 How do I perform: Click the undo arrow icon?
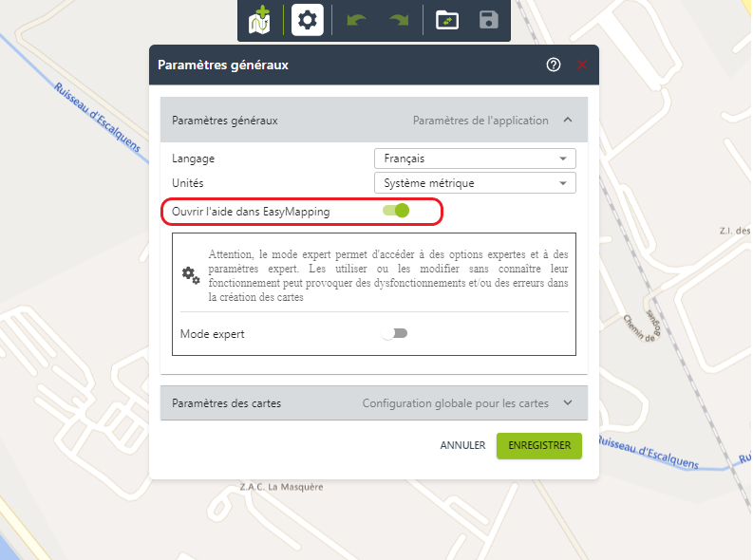(x=357, y=20)
